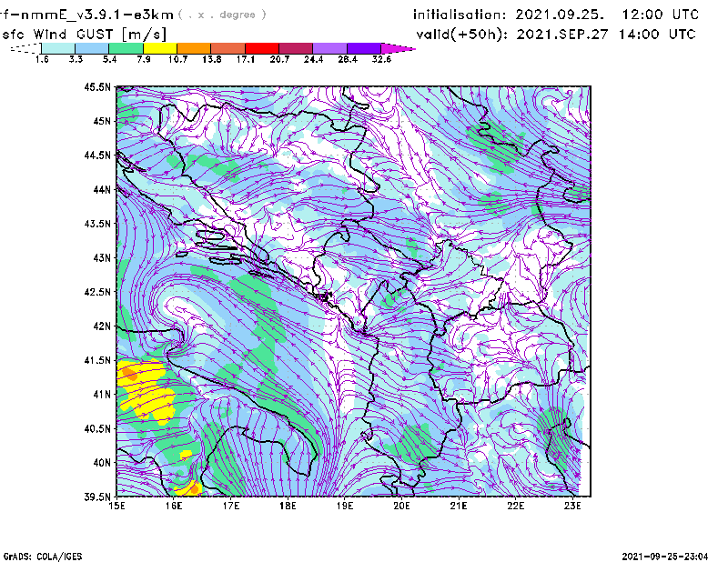Click the "2021-09-25-23:04" timestamp

click(x=665, y=557)
